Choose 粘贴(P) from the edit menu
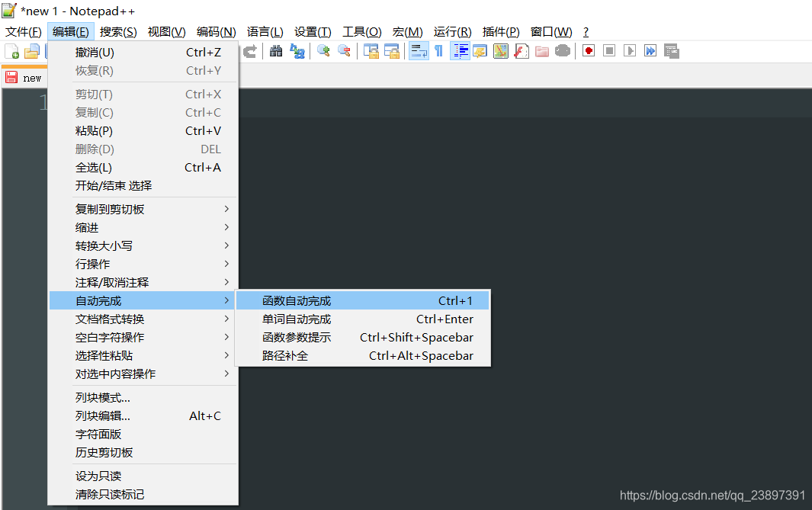 click(143, 131)
